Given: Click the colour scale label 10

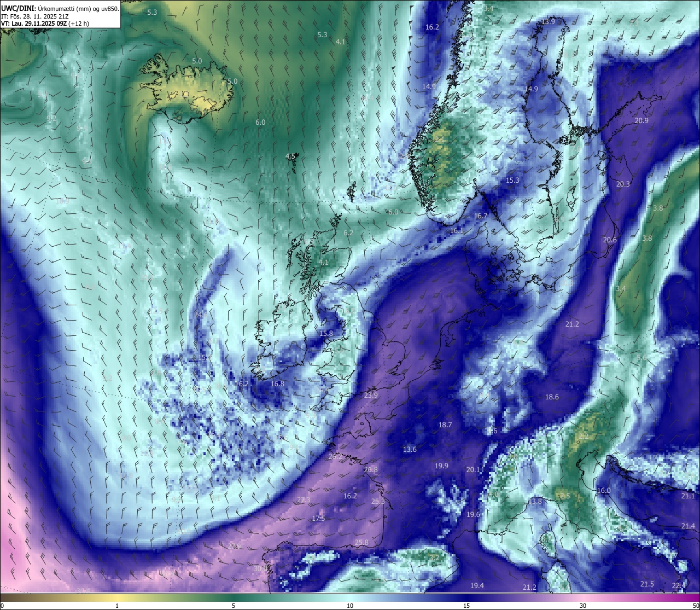Looking at the screenshot, I should click(350, 606).
